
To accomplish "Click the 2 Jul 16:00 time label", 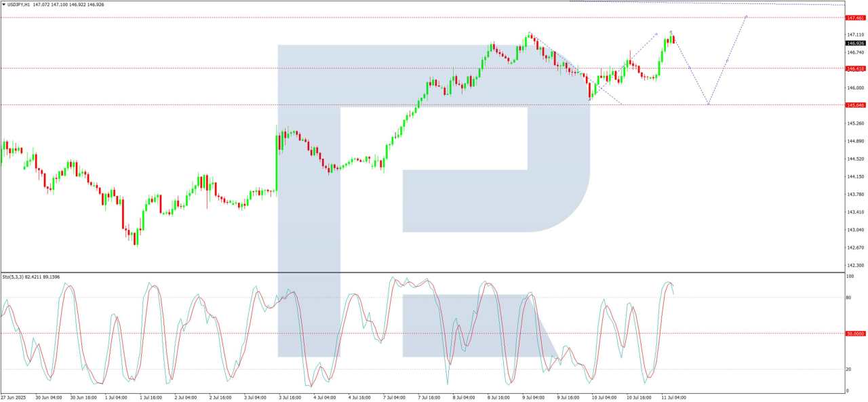I will 220,398.
